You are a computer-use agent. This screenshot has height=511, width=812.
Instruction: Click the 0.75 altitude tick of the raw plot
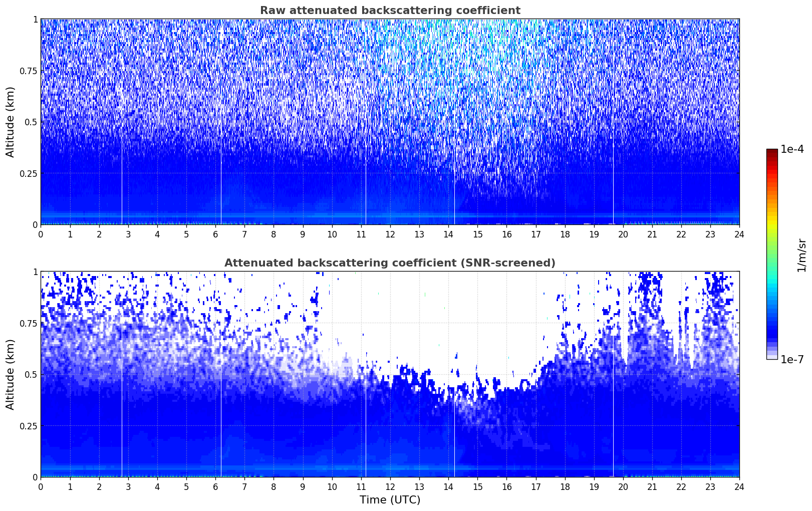29,71
